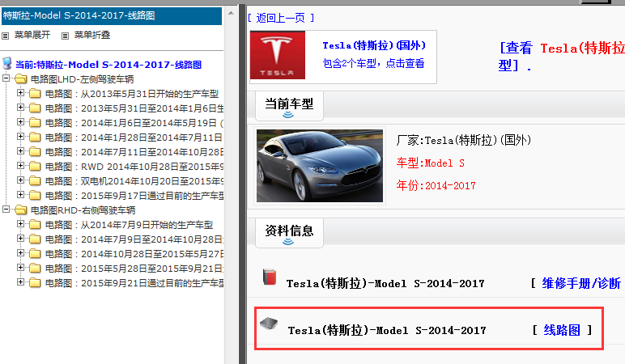The height and width of the screenshot is (364, 625).
Task: Click folder icon of 从2014年7月9日开始的生产车型
Action: point(35,225)
